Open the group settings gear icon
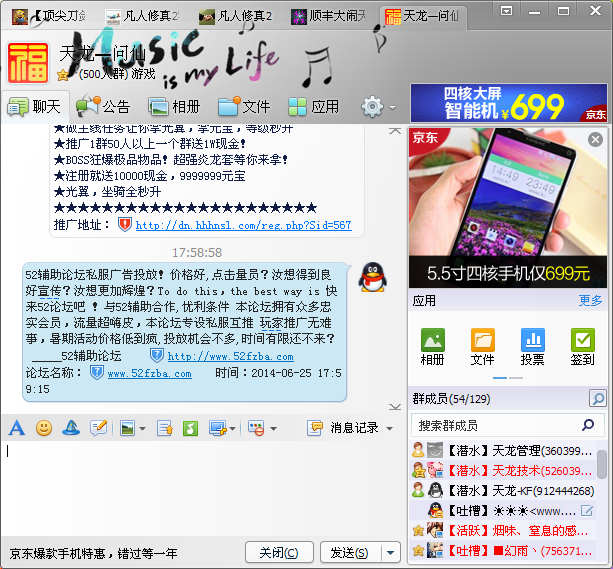The width and height of the screenshot is (613, 569). coord(372,106)
